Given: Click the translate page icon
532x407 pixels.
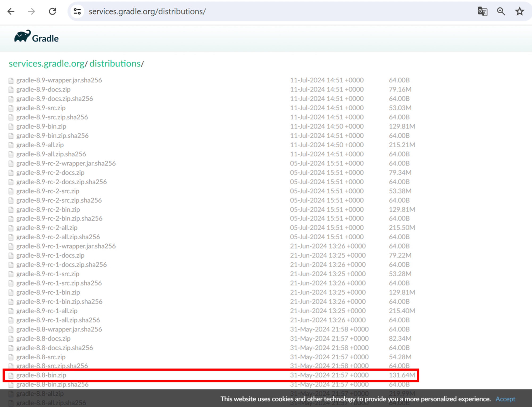Looking at the screenshot, I should click(483, 11).
